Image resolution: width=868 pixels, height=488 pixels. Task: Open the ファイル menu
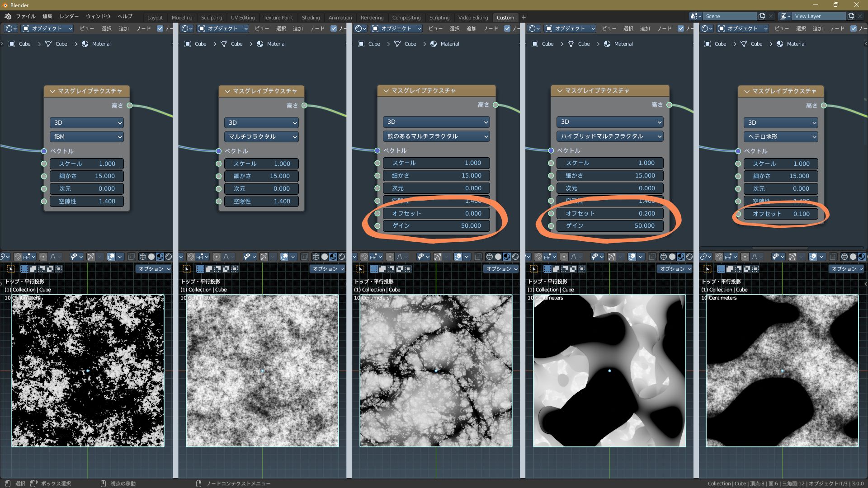pyautogui.click(x=26, y=16)
